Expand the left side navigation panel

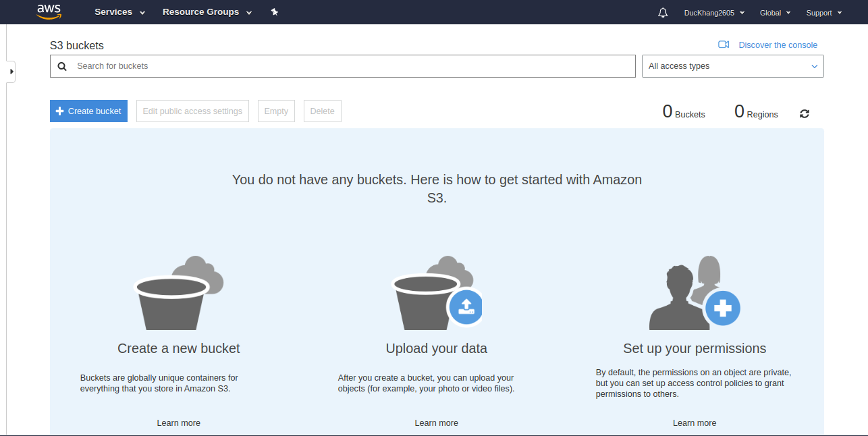[x=11, y=71]
